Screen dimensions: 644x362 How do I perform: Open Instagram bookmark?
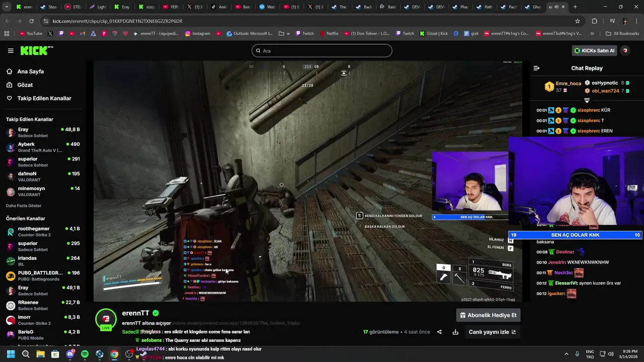pyautogui.click(x=197, y=34)
